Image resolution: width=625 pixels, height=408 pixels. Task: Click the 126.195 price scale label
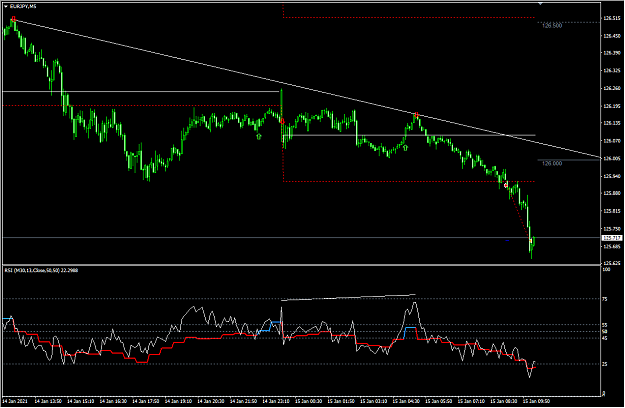611,106
